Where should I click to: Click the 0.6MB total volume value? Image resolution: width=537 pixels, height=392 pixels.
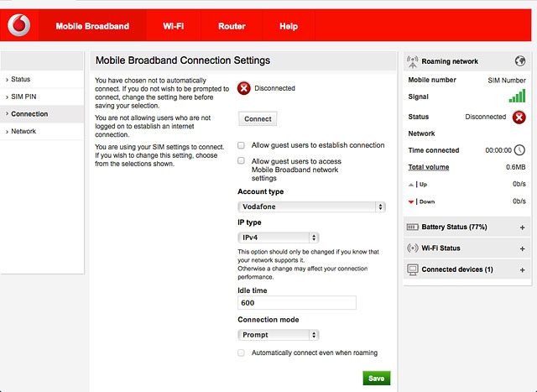pos(516,167)
